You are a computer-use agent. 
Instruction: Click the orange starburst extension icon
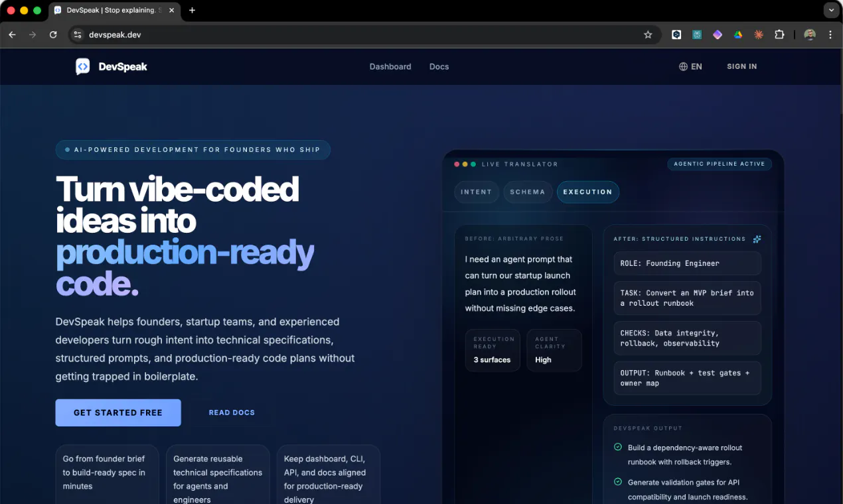point(759,34)
